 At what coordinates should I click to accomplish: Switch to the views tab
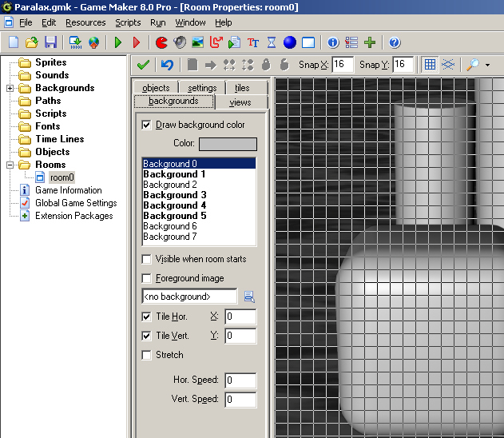coord(240,102)
